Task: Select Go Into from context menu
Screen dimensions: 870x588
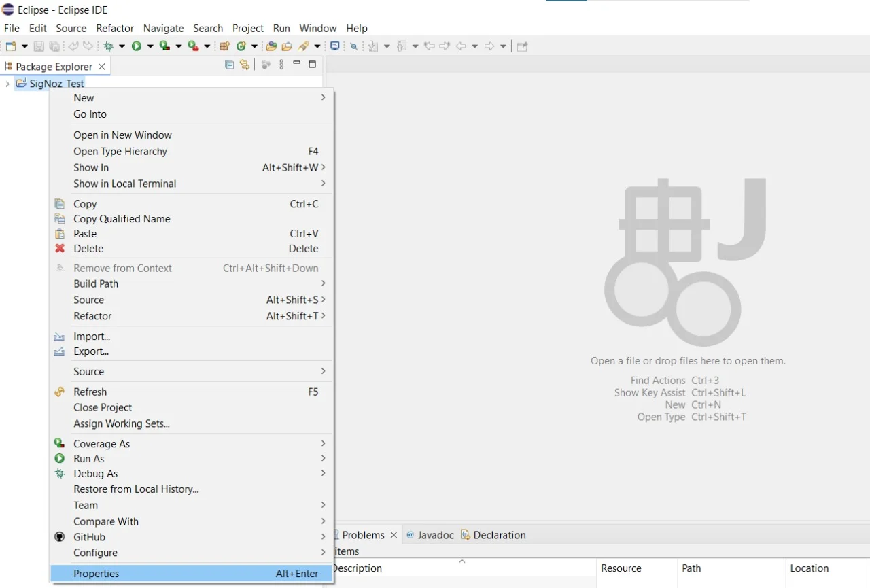Action: tap(192, 114)
